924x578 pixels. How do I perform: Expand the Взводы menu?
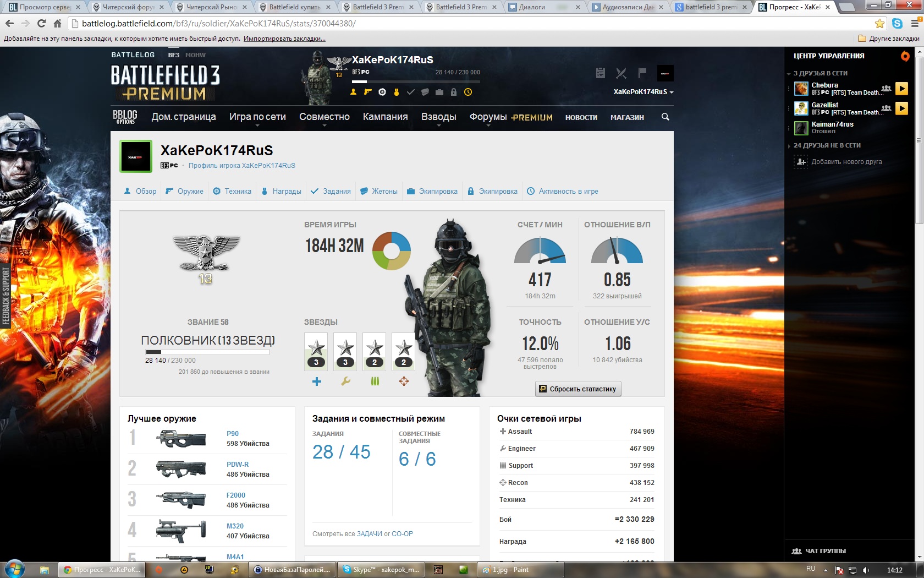click(438, 117)
